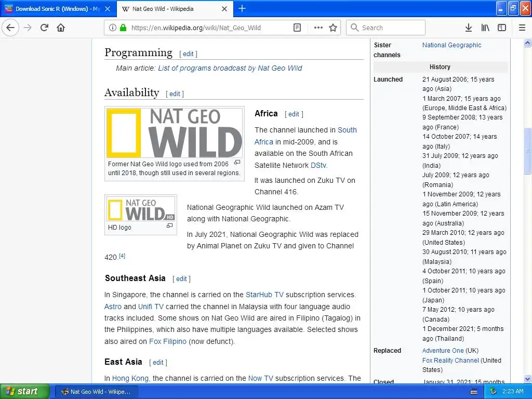The width and height of the screenshot is (532, 399).
Task: Open the StarHub TV link
Action: coord(264,295)
